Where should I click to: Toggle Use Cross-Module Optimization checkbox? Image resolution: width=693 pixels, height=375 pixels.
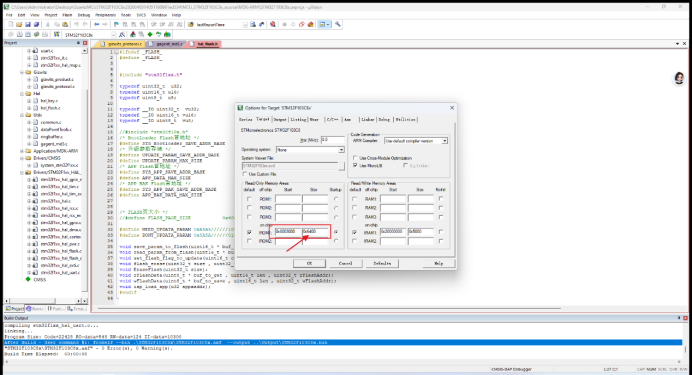(x=355, y=158)
